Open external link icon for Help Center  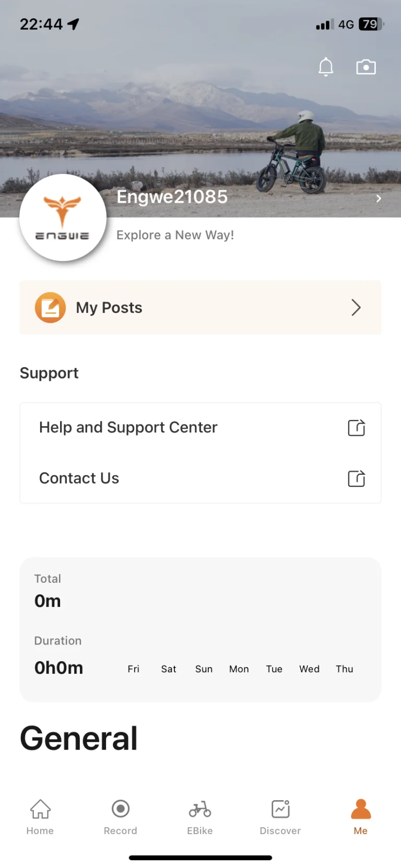(357, 428)
